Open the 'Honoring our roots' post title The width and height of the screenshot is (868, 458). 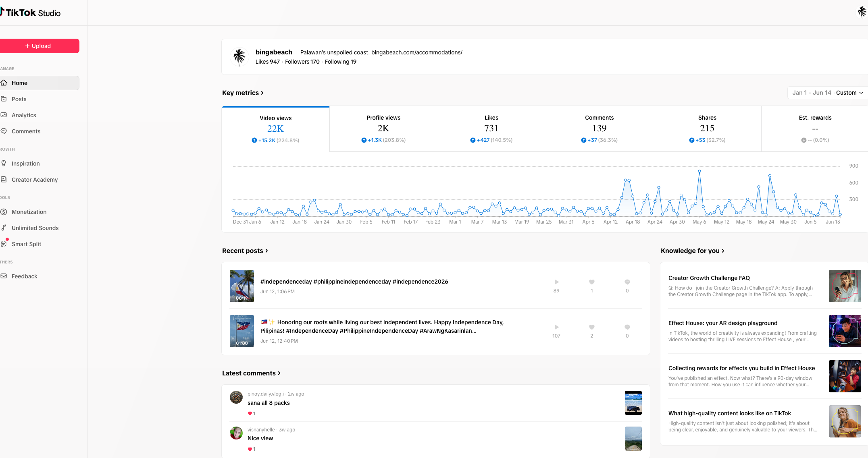tap(382, 326)
